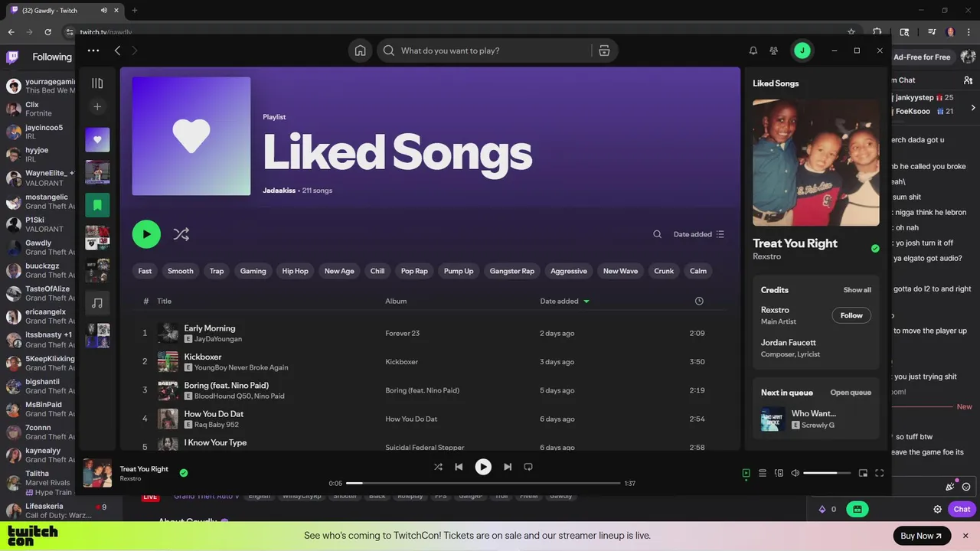The width and height of the screenshot is (980, 551).
Task: Go back in Spotify navigation
Action: [117, 51]
